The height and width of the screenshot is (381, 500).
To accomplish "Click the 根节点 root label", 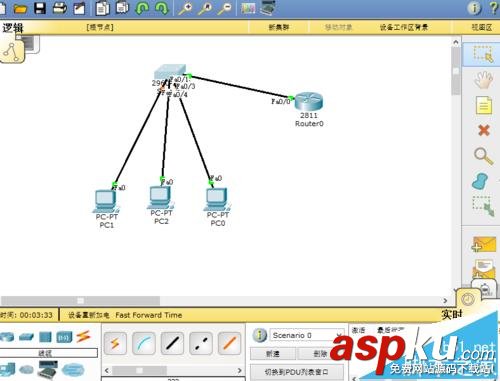I will click(x=100, y=27).
